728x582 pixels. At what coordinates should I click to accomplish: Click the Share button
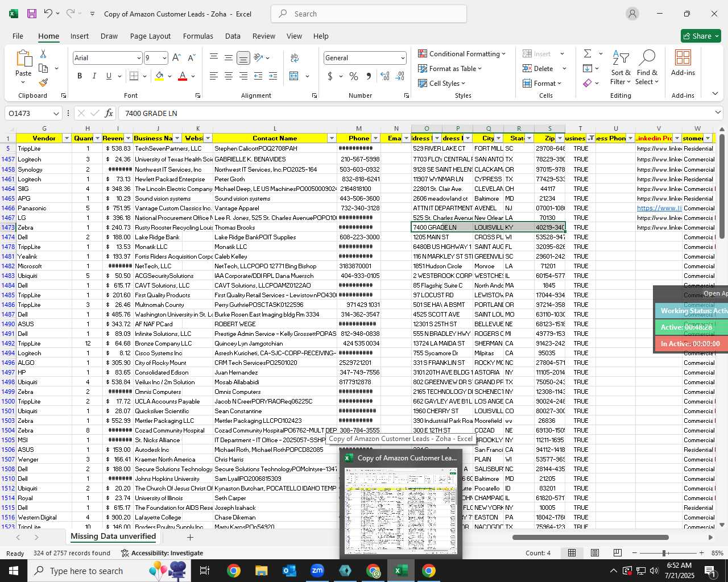(701, 36)
